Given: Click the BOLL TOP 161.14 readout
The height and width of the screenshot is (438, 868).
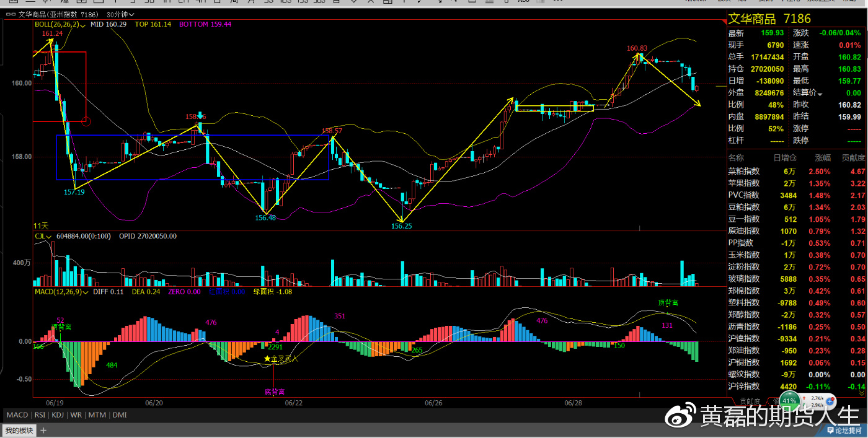Looking at the screenshot, I should (153, 24).
